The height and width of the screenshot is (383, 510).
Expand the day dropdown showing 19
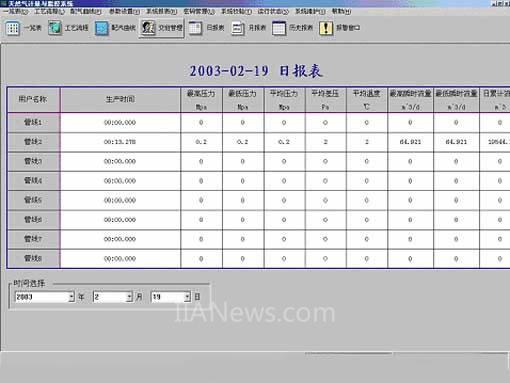pos(188,297)
